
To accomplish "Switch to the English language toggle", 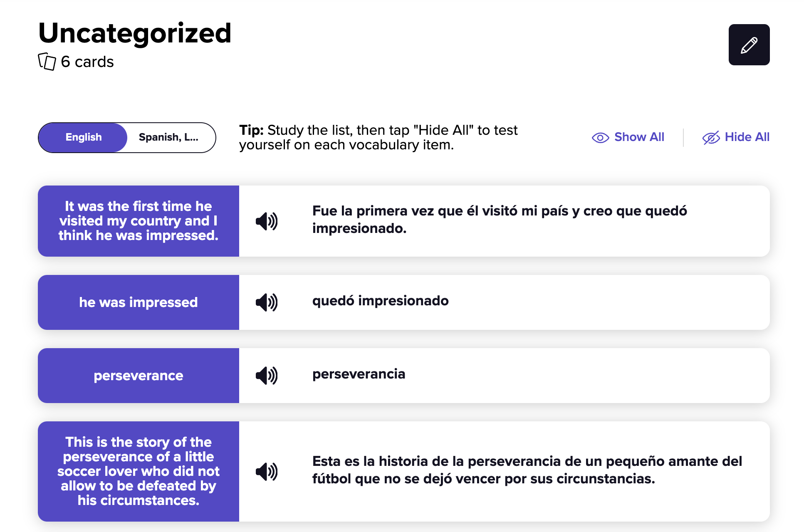I will pyautogui.click(x=84, y=137).
